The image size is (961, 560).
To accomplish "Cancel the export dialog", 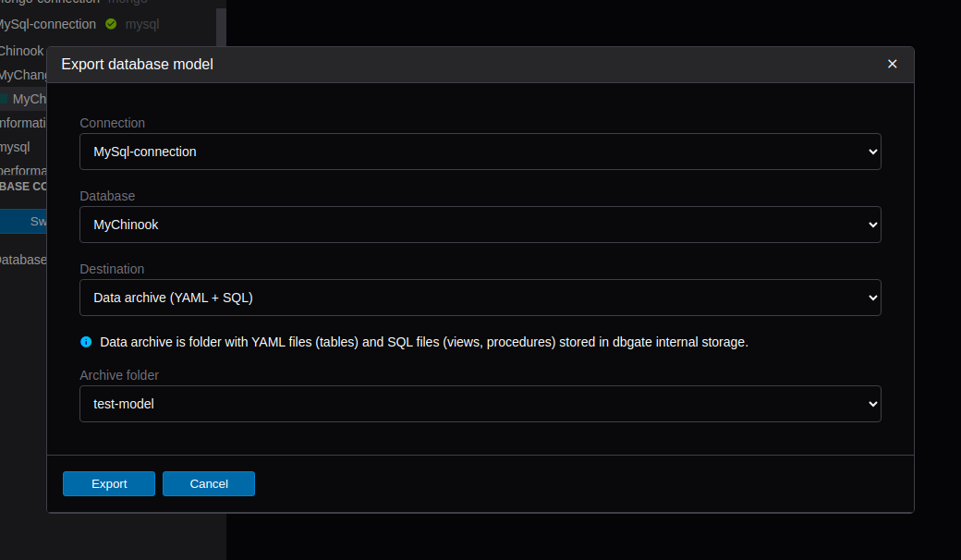I will point(209,484).
